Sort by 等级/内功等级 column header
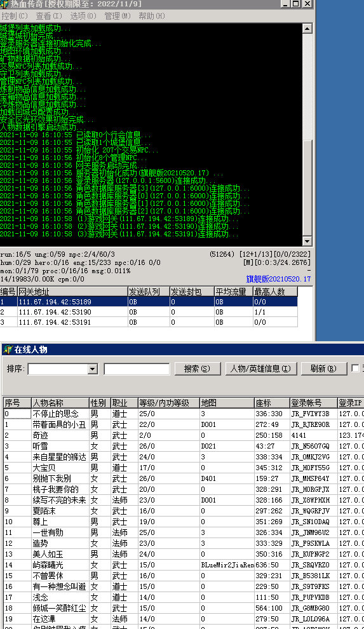Screen dimensions: 364x629 pos(168,403)
